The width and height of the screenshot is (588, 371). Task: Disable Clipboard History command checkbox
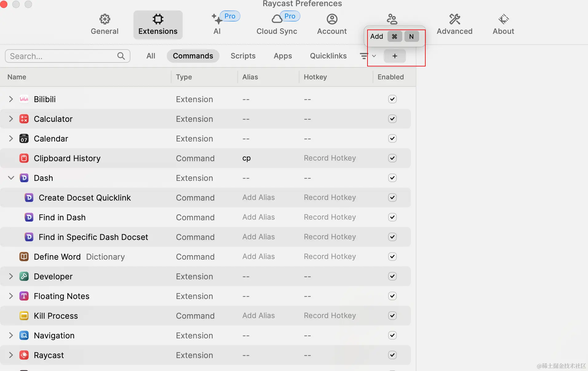[x=392, y=158]
